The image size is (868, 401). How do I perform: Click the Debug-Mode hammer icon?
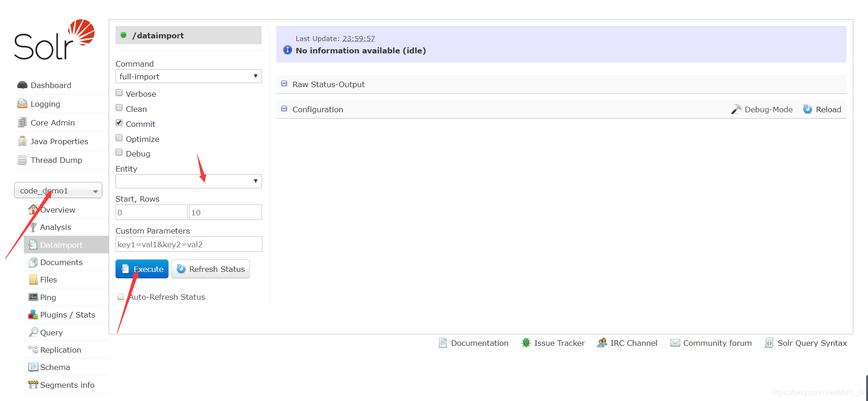tap(736, 109)
